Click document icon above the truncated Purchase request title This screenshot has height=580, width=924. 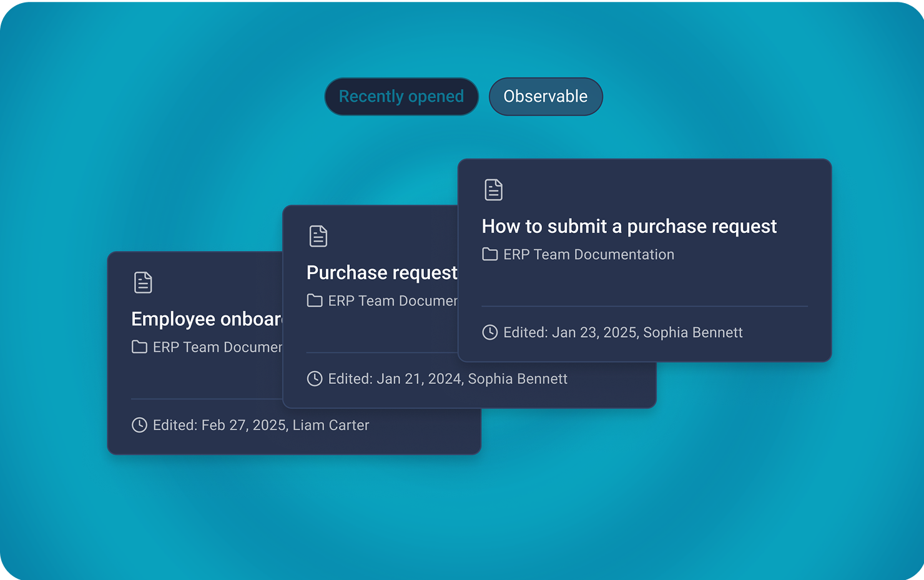318,236
